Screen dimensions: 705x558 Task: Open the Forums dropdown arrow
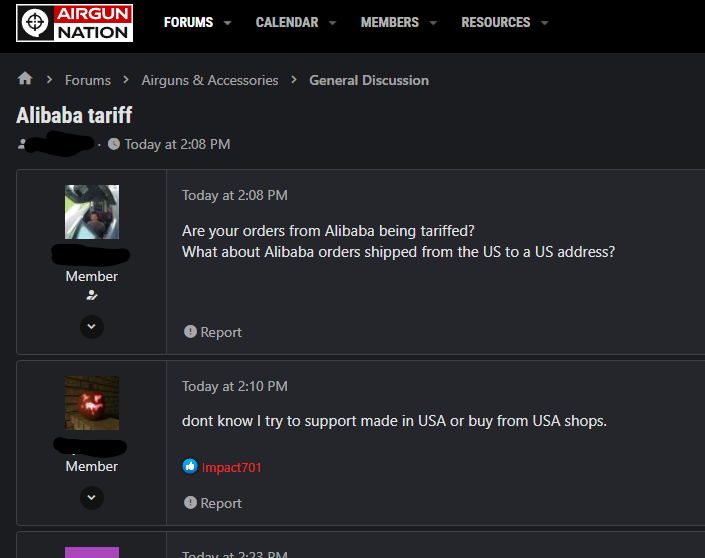click(228, 23)
